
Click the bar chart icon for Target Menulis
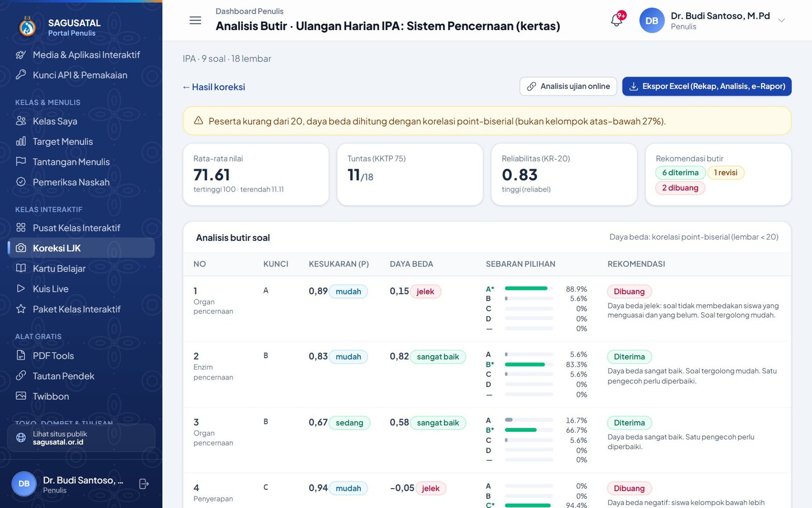pos(21,141)
